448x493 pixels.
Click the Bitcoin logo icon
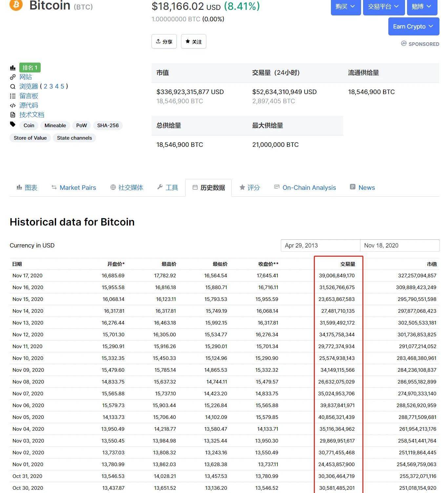(16, 5)
